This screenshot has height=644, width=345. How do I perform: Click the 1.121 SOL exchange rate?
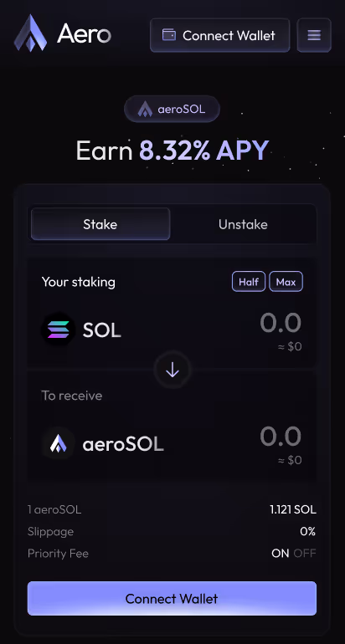point(293,509)
